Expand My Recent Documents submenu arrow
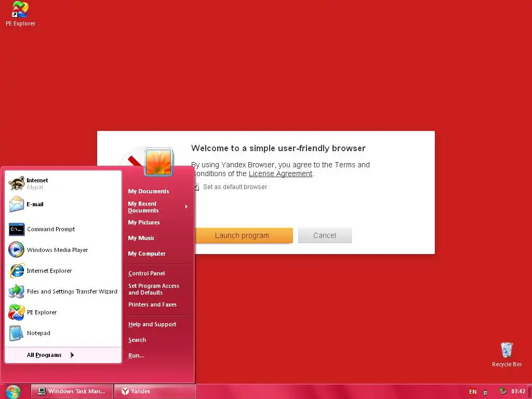 pyautogui.click(x=187, y=207)
